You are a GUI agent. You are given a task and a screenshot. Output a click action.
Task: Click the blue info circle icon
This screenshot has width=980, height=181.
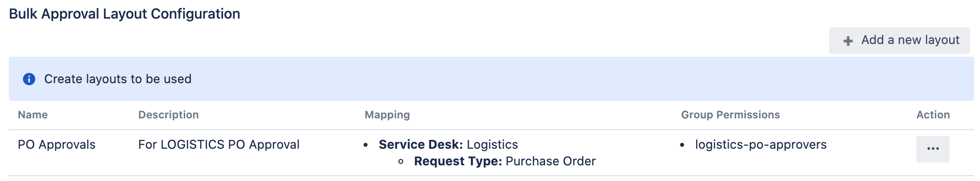click(x=29, y=79)
